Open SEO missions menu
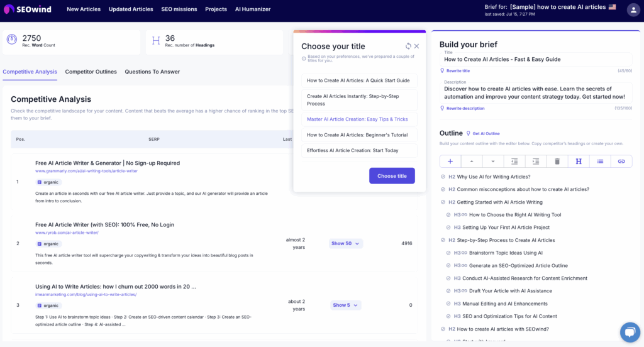Viewport: 644px width, 347px height. pos(179,9)
